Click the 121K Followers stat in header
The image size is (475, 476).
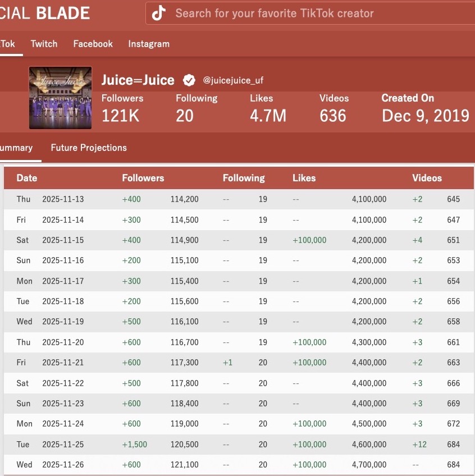click(120, 116)
